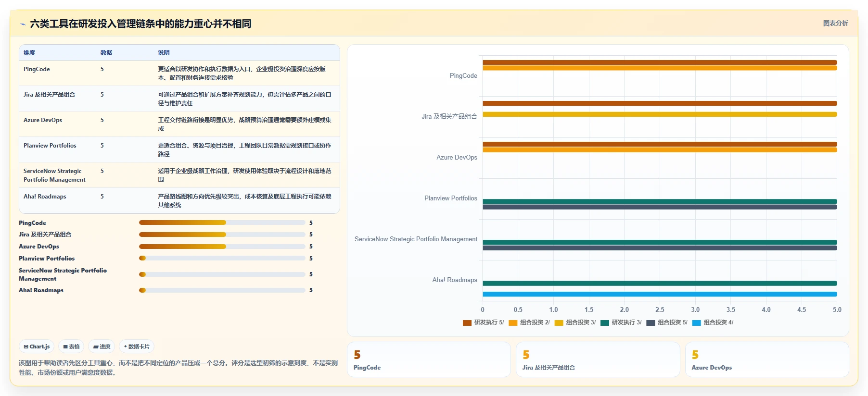Click the slate 组合投资 5/ legend swatch
This screenshot has height=396, width=868.
click(651, 323)
